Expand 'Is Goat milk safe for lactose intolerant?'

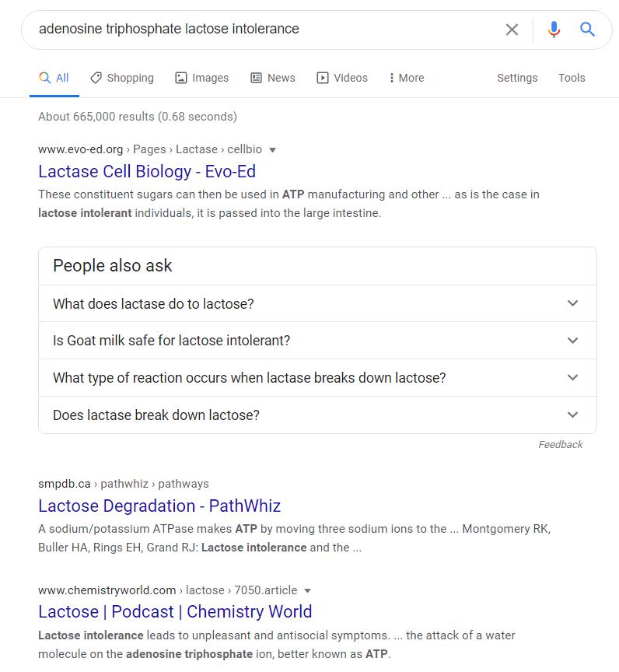(572, 341)
